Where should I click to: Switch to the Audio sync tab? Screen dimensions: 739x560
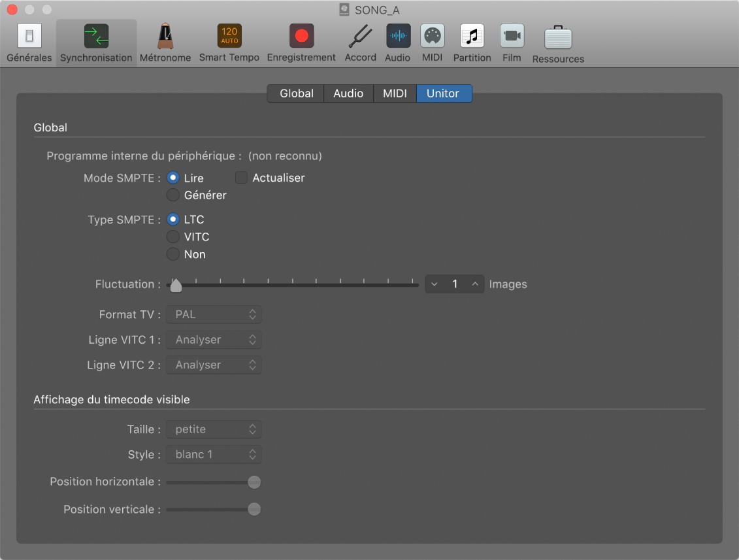[348, 93]
